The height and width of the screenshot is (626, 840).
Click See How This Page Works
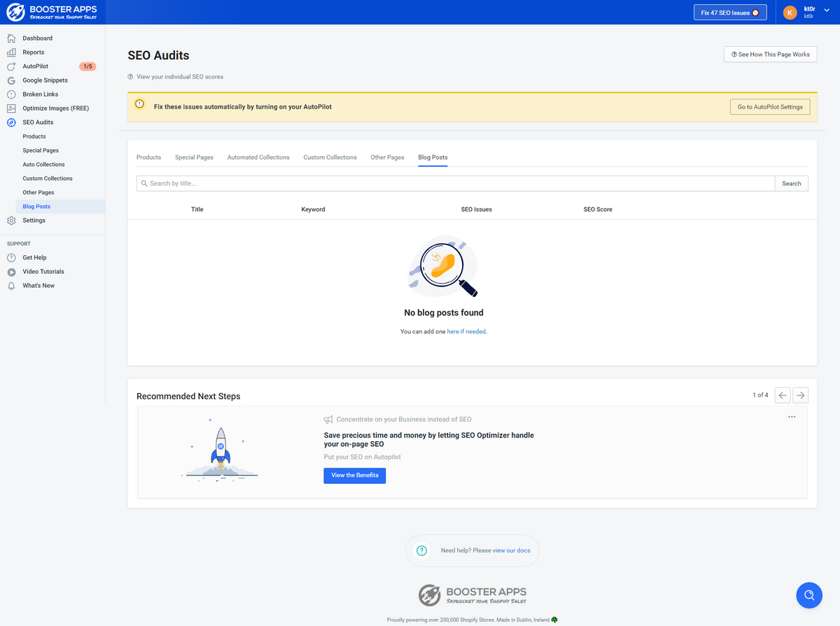770,55
